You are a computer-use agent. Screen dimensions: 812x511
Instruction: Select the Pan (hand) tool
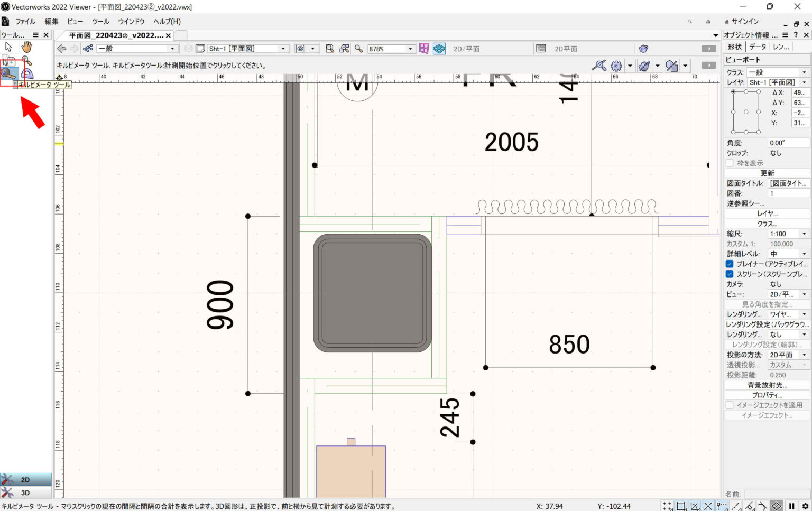tap(25, 47)
